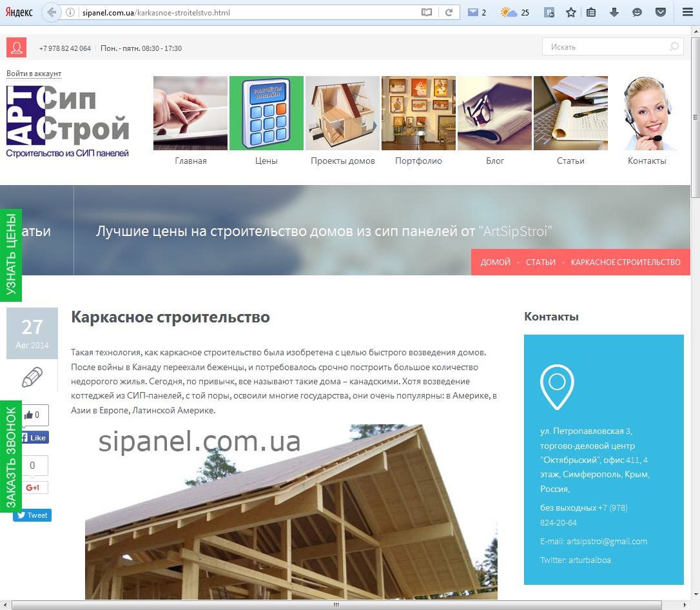Viewport: 700px width, 610px height.
Task: Click the КАРКАСНОЕ СТРОИТЕЛЬСТВО breadcrumb
Action: pyautogui.click(x=625, y=262)
